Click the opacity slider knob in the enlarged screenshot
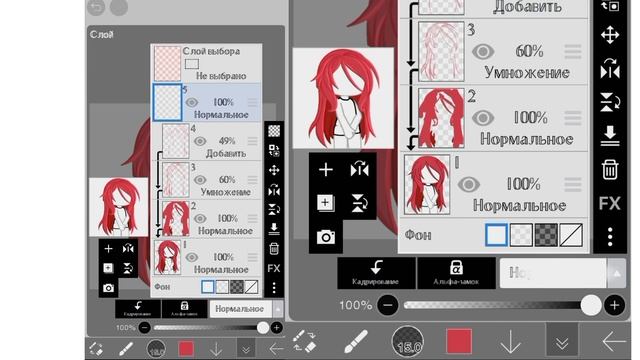Viewport: 640px width, 360px height. tap(591, 305)
